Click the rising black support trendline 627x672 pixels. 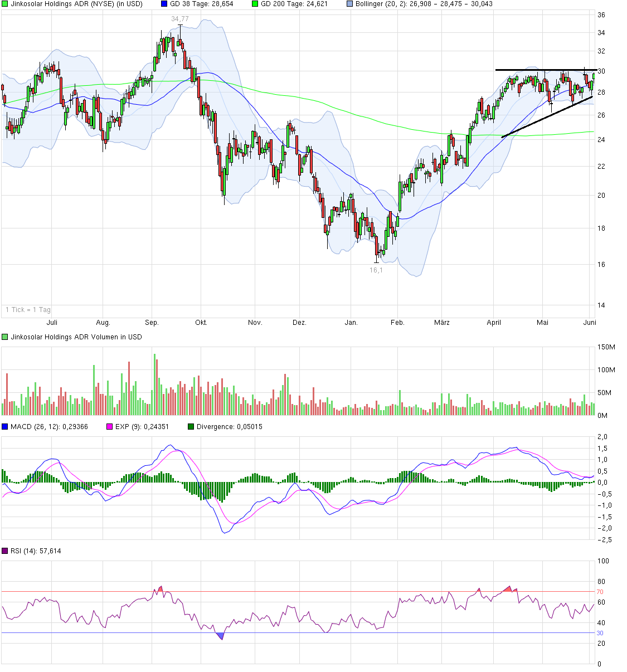pos(547,117)
